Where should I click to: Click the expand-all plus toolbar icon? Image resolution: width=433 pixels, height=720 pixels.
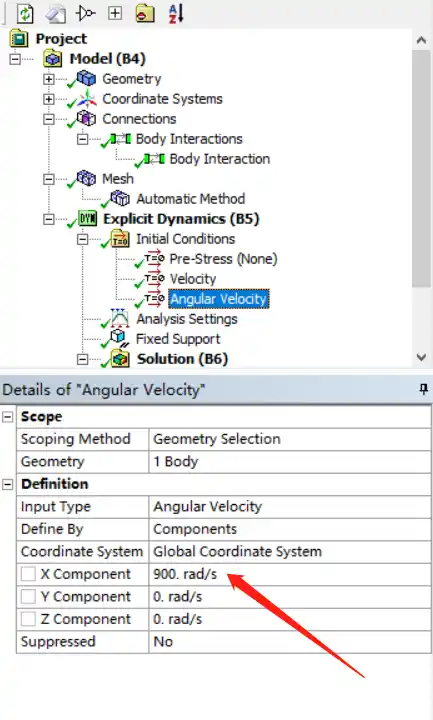(115, 13)
